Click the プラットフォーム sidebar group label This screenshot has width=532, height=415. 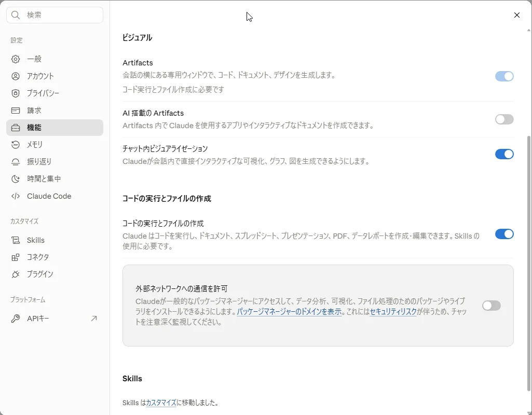click(28, 300)
